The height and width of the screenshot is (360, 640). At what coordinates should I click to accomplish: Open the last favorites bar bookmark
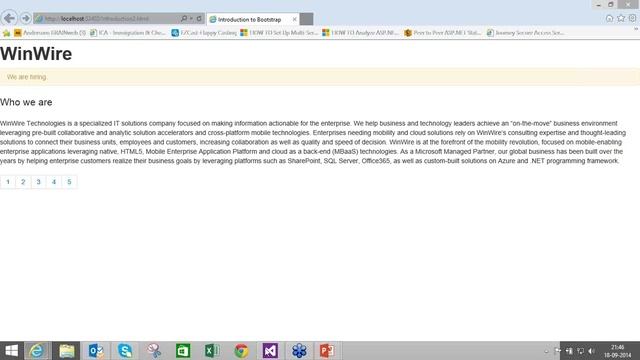click(x=526, y=33)
